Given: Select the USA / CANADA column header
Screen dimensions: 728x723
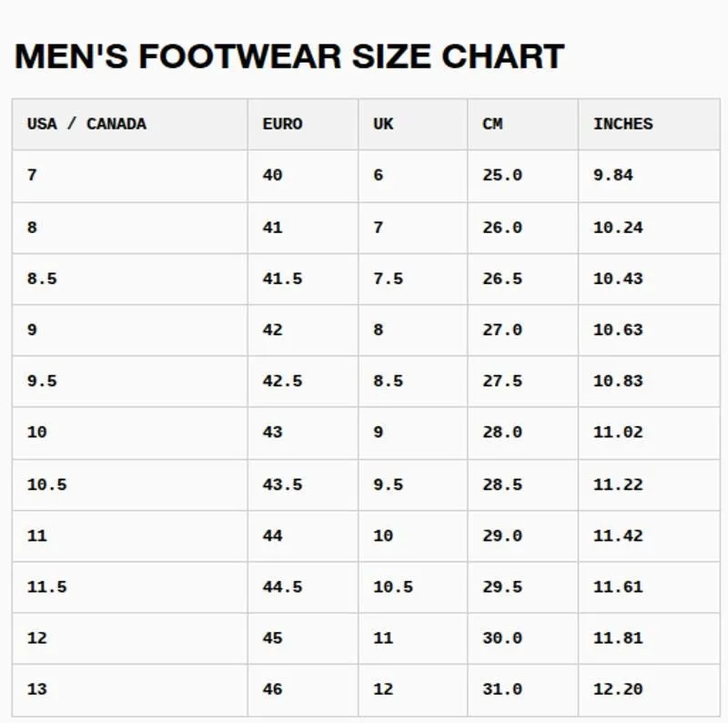Looking at the screenshot, I should [130, 124].
